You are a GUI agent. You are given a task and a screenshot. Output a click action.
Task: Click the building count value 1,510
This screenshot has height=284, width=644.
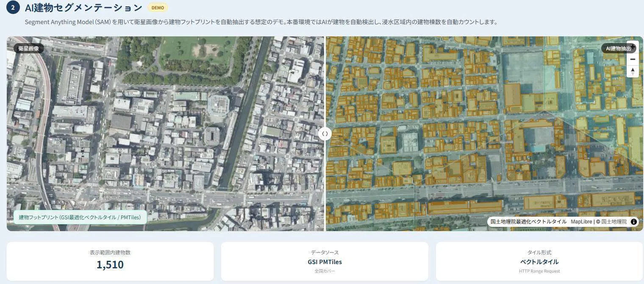pos(110,265)
